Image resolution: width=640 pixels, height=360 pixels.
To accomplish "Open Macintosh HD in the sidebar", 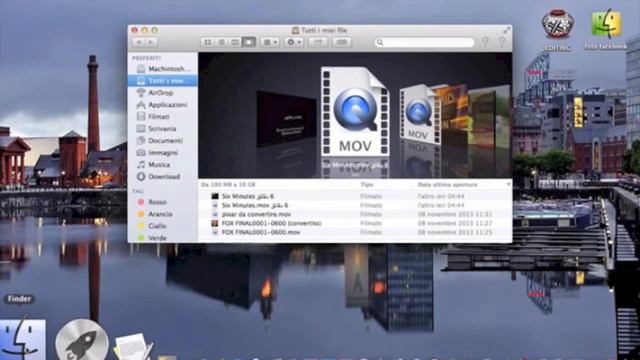I will (163, 69).
